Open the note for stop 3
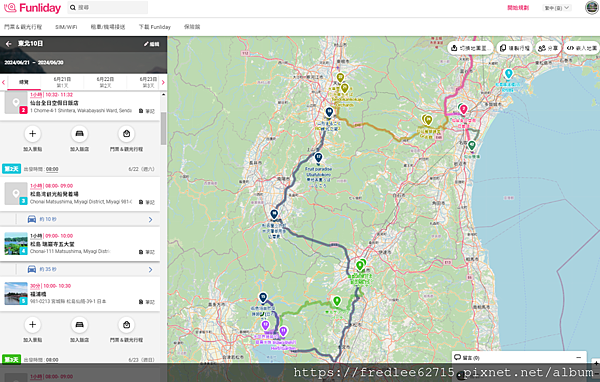 tap(147, 202)
